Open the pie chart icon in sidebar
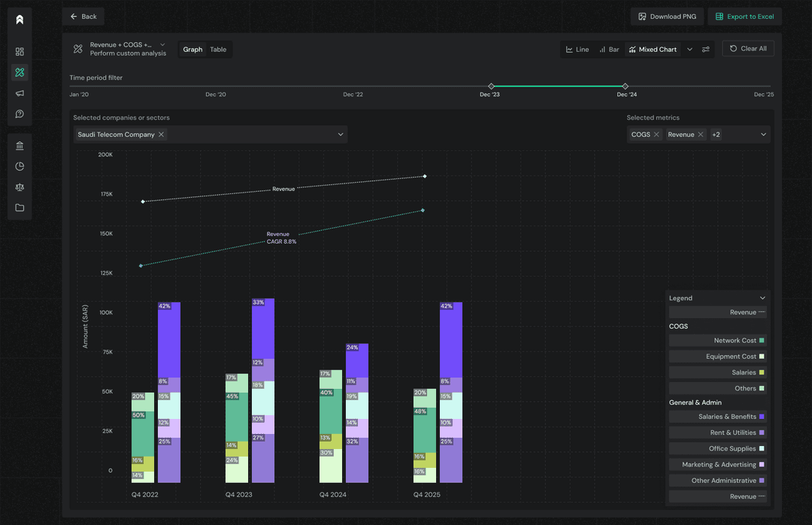Screen dimensions: 812x525 tap(20, 166)
